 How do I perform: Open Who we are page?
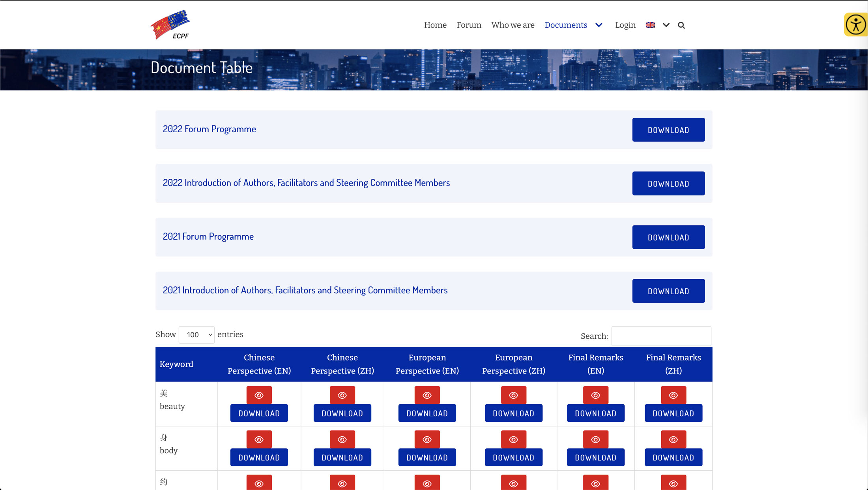(x=513, y=25)
